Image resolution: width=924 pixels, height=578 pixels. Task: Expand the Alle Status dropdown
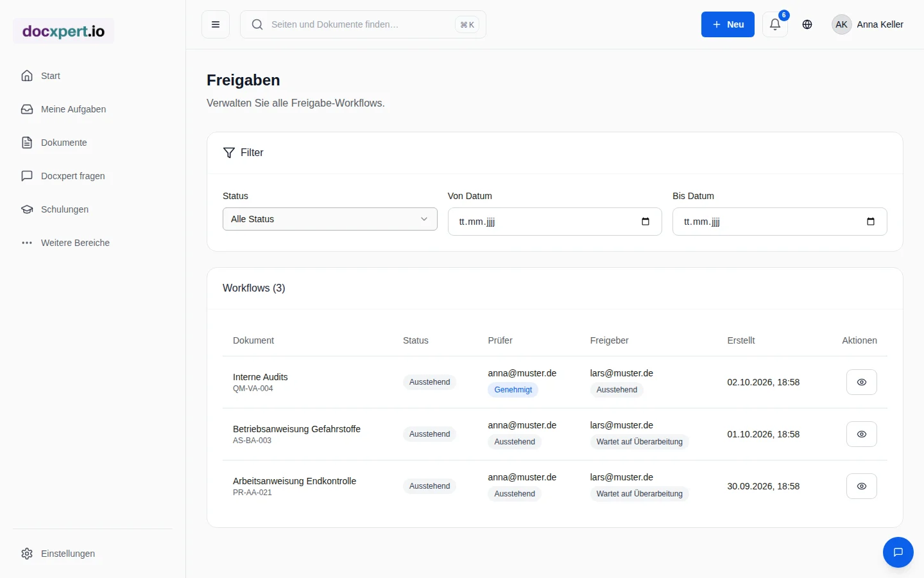pyautogui.click(x=330, y=219)
